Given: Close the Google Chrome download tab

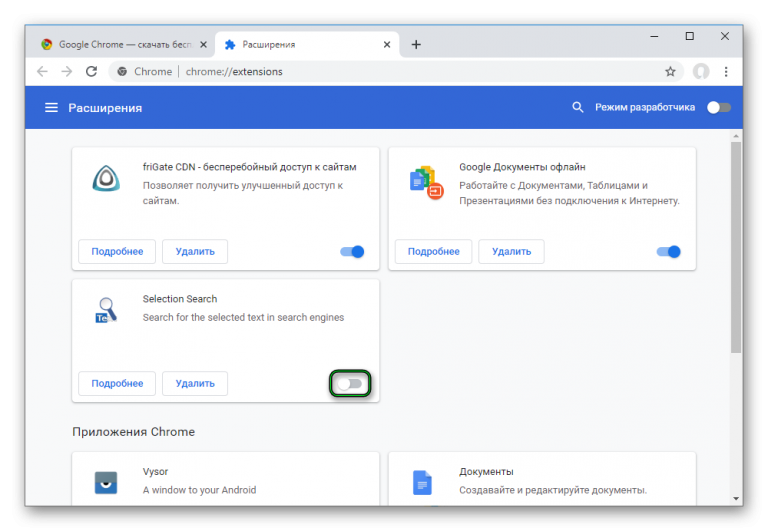Looking at the screenshot, I should pyautogui.click(x=203, y=45).
